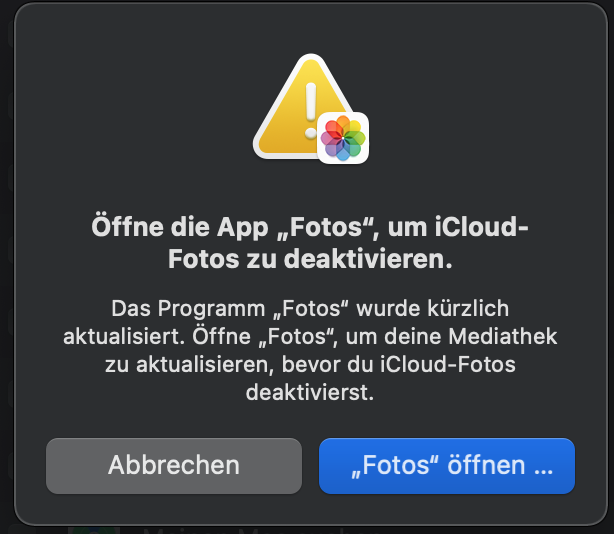Click the description text starting „Das Programm“
Image resolution: width=614 pixels, height=534 pixels.
(x=308, y=349)
